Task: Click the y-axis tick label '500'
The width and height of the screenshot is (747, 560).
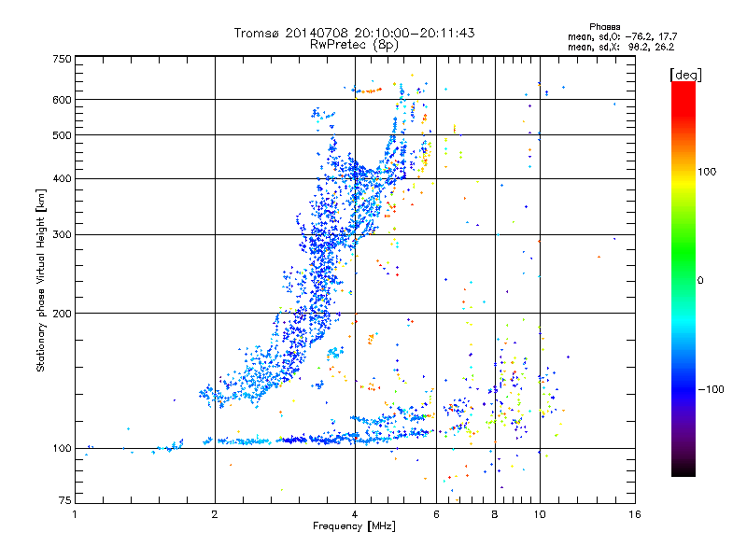Action: point(63,135)
